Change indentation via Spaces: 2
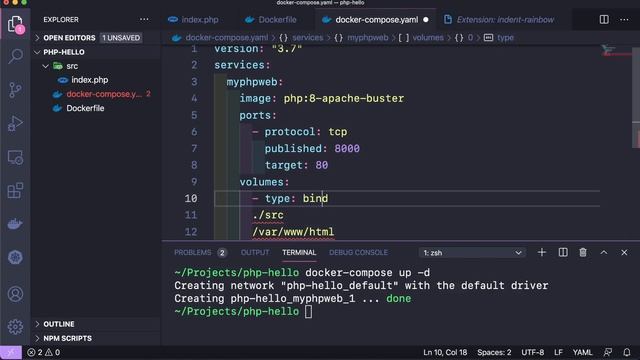The height and width of the screenshot is (360, 640). (494, 352)
